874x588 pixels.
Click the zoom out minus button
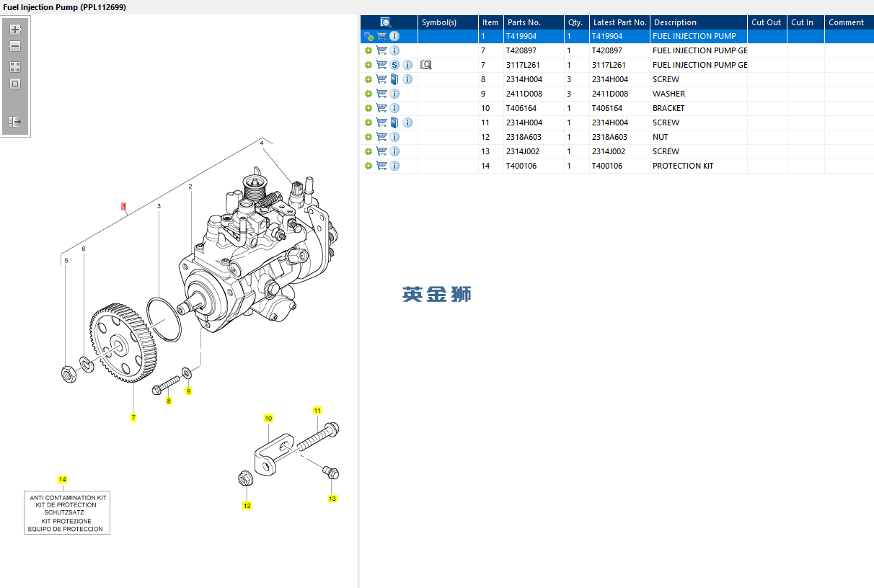point(15,46)
